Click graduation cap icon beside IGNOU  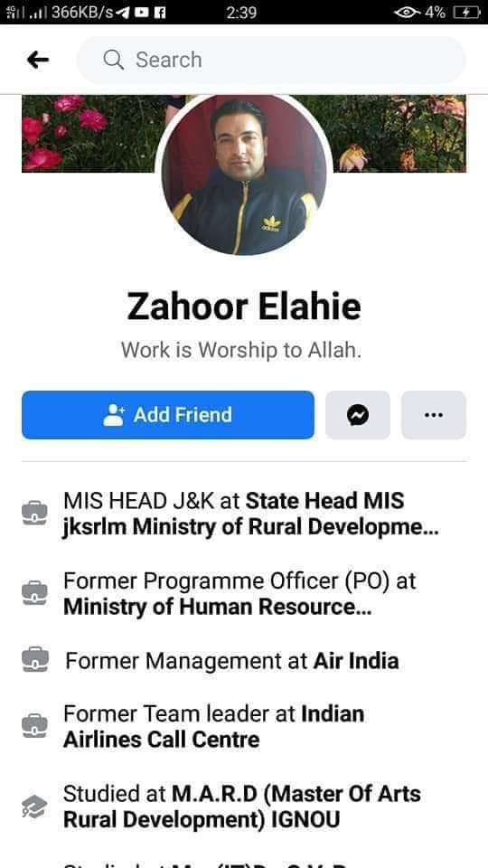tap(35, 807)
